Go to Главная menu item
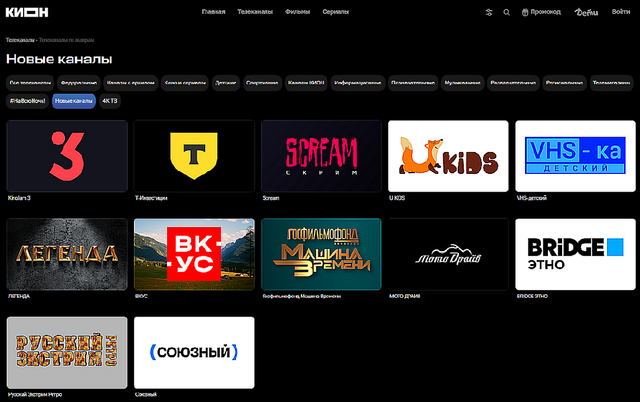 coord(213,12)
